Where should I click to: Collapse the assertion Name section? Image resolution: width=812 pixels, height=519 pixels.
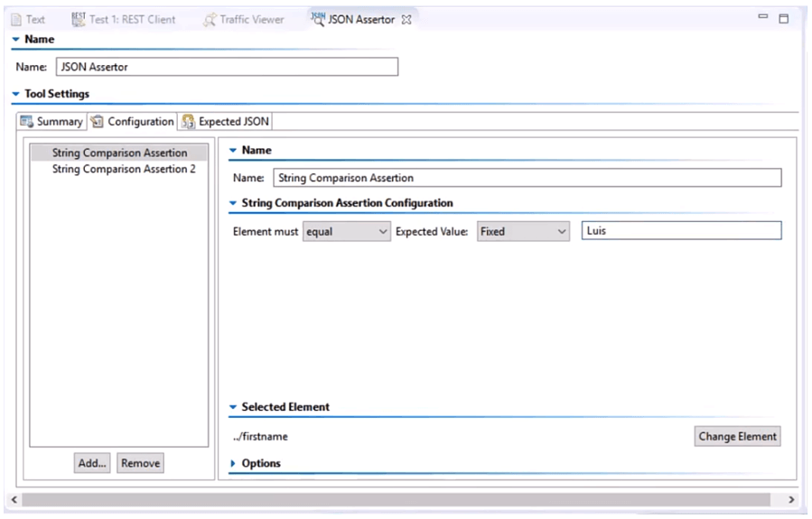coord(233,150)
